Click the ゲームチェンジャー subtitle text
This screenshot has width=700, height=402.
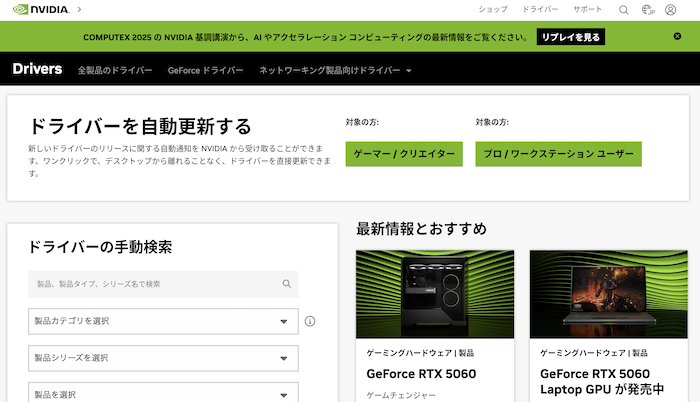tap(401, 395)
